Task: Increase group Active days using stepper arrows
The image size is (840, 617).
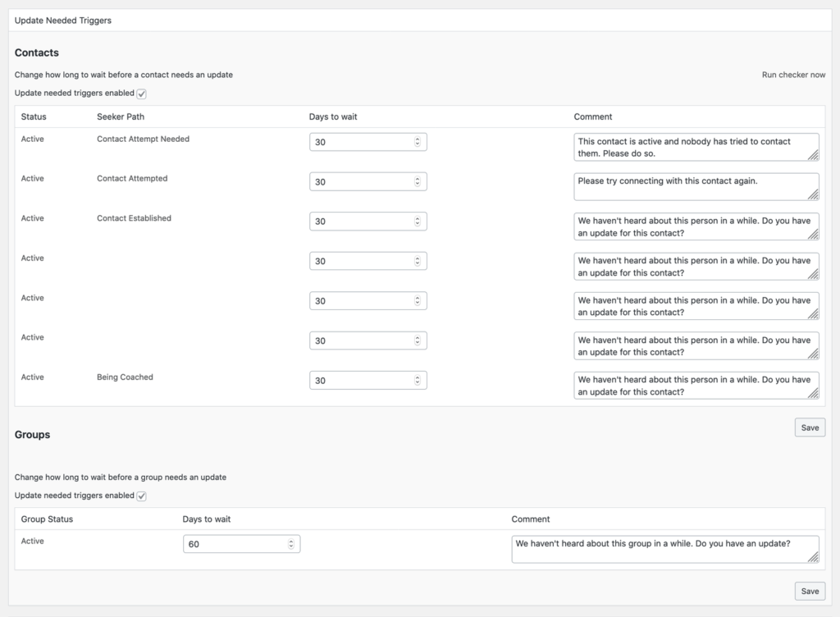Action: pos(291,541)
